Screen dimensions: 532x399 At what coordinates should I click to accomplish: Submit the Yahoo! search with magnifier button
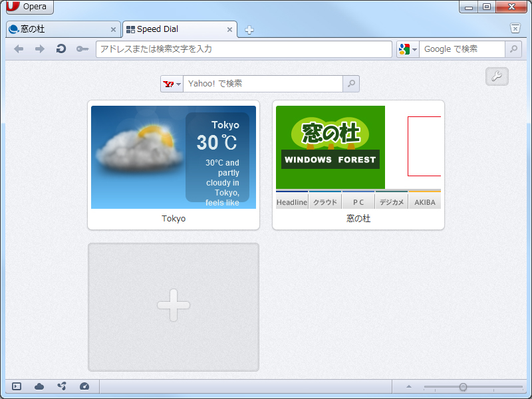[350, 84]
